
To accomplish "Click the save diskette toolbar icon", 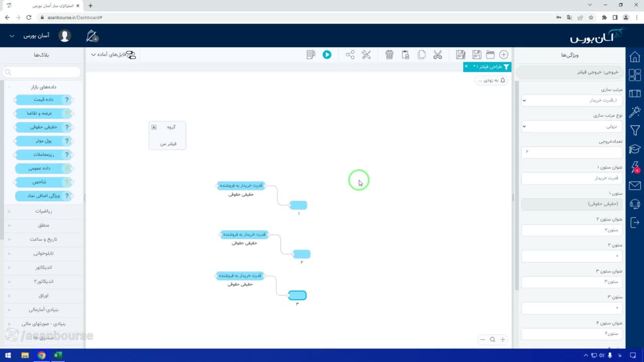I will (476, 55).
